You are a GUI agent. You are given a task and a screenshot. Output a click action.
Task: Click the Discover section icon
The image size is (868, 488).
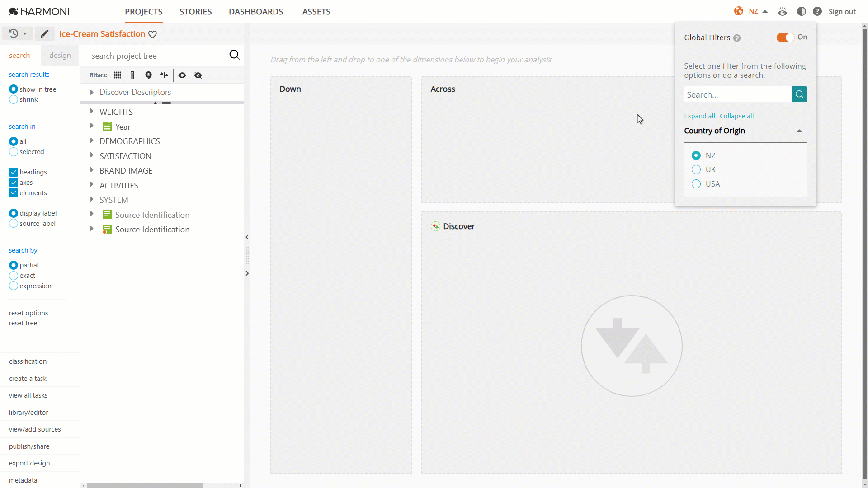(435, 226)
